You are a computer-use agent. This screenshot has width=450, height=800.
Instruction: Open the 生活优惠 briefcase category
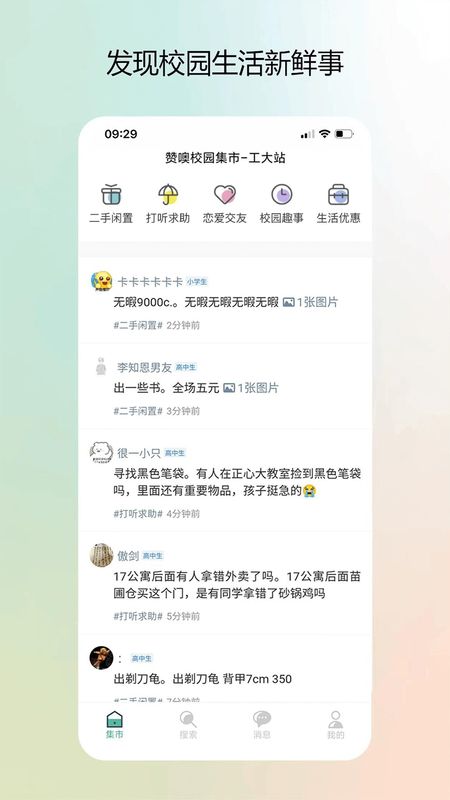(338, 204)
